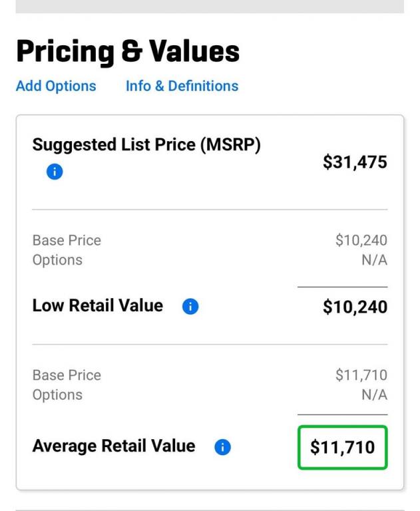Select the $31,475 suggested list price
Screen dimensions: 420x511
click(x=355, y=162)
